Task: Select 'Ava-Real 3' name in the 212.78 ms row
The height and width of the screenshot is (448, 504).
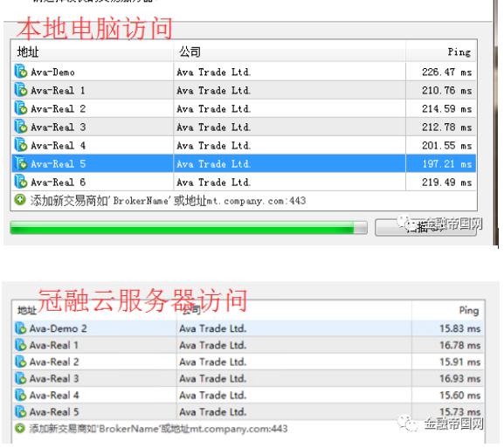Action: [x=59, y=128]
